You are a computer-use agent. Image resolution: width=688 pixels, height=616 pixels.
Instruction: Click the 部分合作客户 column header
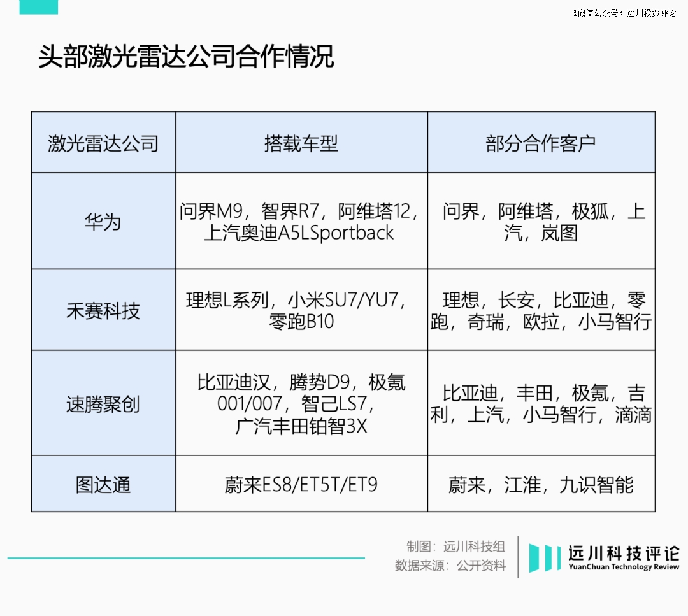[x=541, y=143]
